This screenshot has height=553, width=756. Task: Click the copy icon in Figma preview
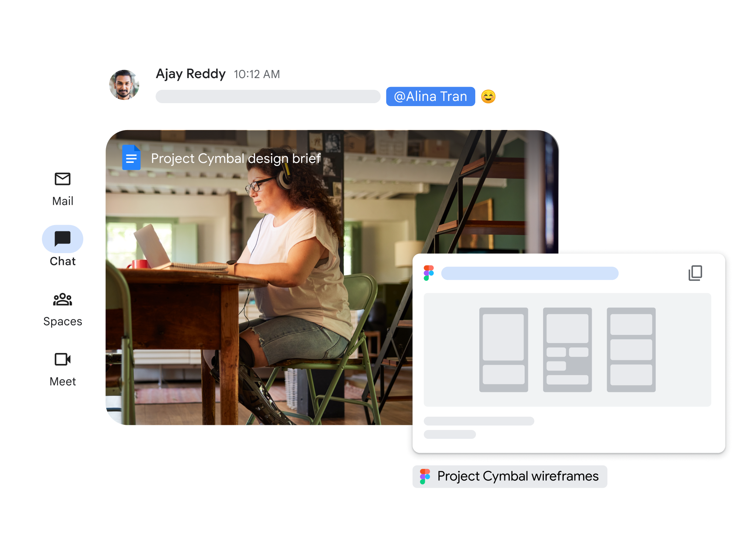[694, 272]
